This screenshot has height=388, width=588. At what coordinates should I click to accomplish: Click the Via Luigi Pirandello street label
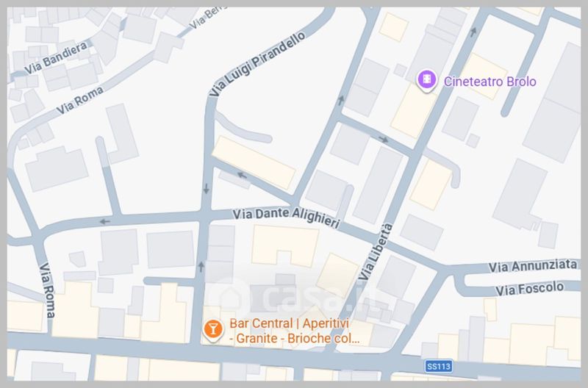(257, 64)
